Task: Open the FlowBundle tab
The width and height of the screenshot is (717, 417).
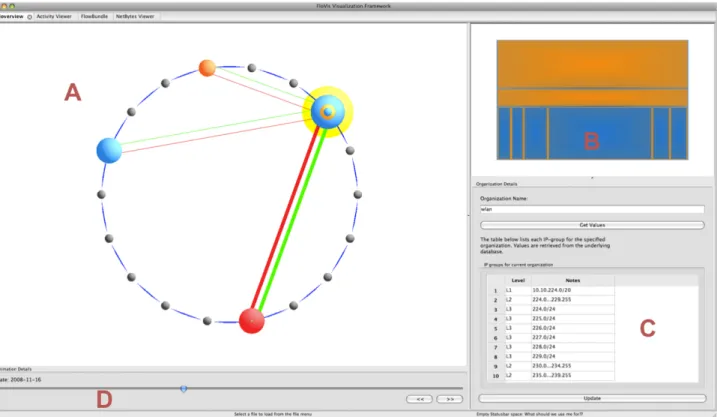Action: [x=94, y=16]
